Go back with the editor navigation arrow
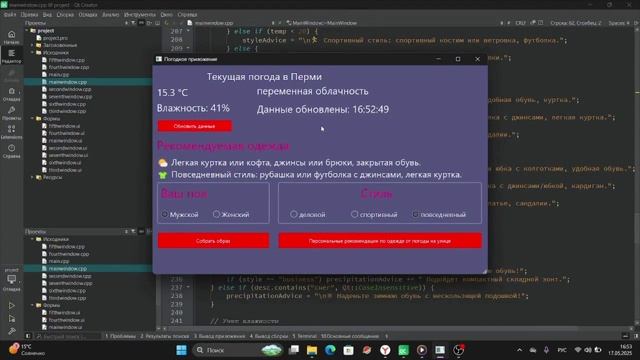The width and height of the screenshot is (640, 360). tap(167, 23)
